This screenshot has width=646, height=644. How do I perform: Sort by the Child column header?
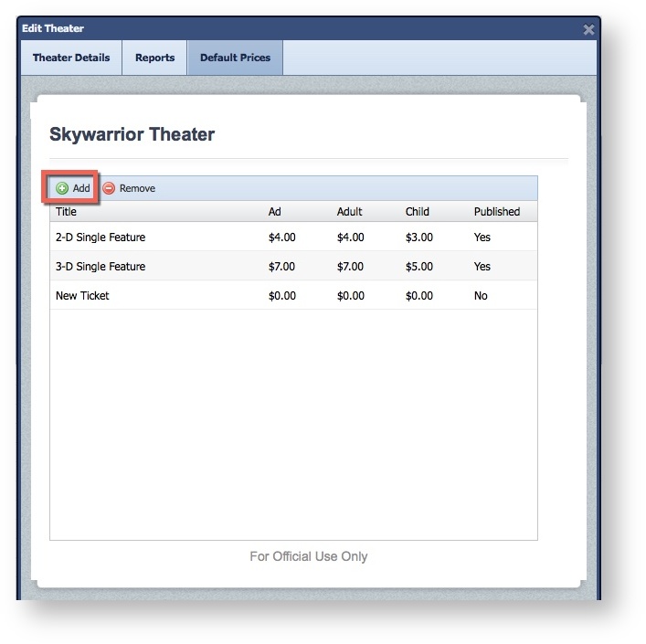417,212
